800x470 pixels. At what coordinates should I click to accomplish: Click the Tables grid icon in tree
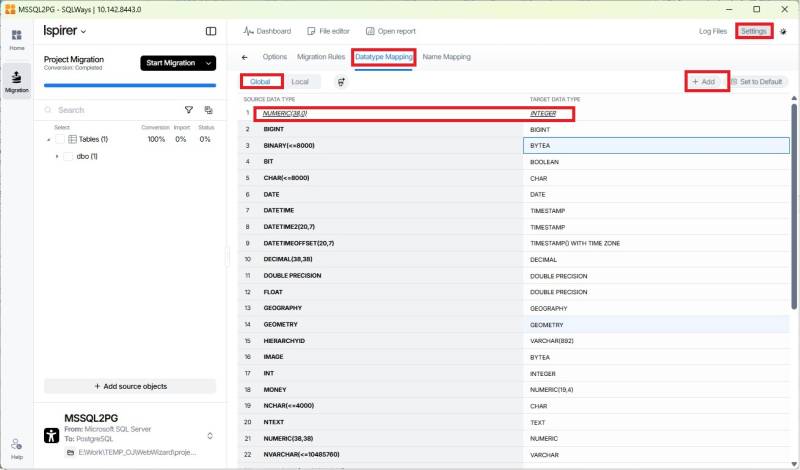tap(72, 139)
